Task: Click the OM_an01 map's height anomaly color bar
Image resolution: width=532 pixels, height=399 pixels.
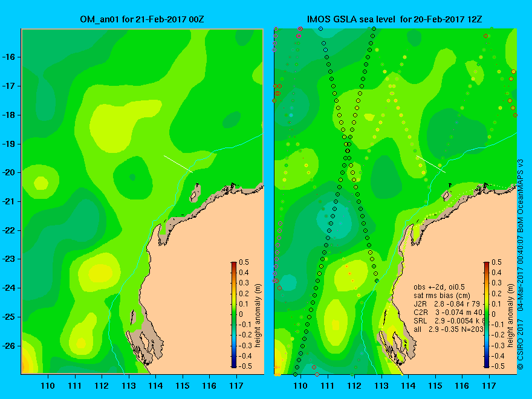Action: click(x=234, y=314)
